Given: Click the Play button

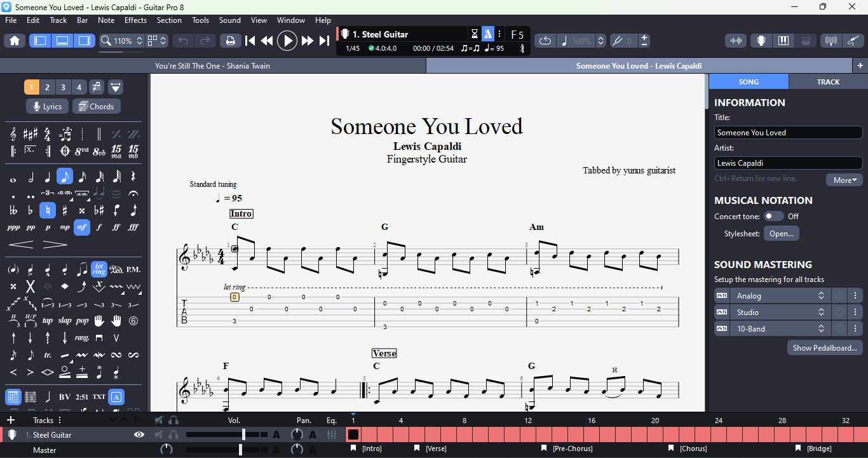Looking at the screenshot, I should (287, 41).
